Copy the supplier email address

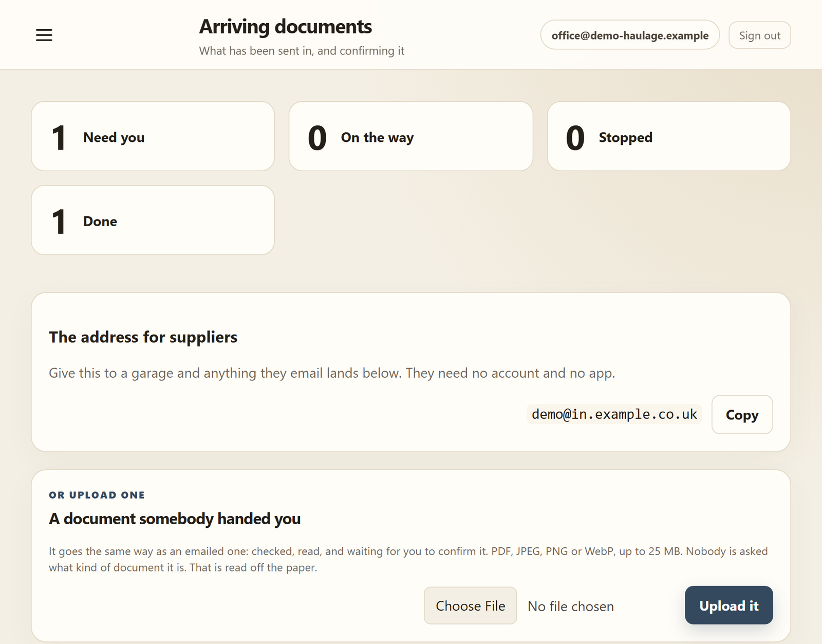click(742, 414)
